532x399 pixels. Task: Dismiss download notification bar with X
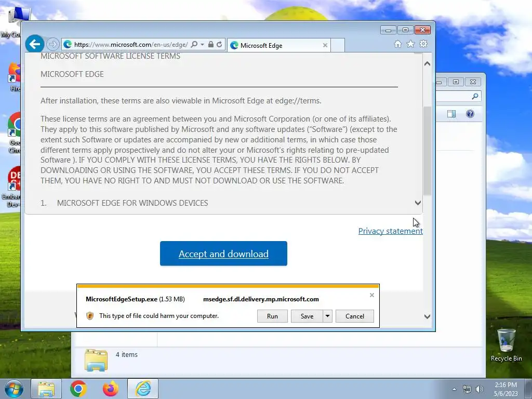click(x=372, y=295)
